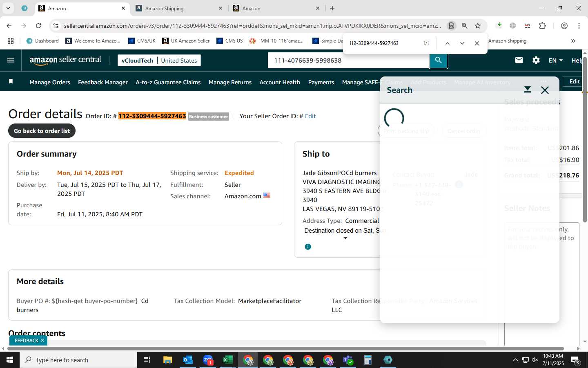Viewport: 588px width, 368px height.
Task: Bookmark this page with the star icon
Action: click(478, 26)
